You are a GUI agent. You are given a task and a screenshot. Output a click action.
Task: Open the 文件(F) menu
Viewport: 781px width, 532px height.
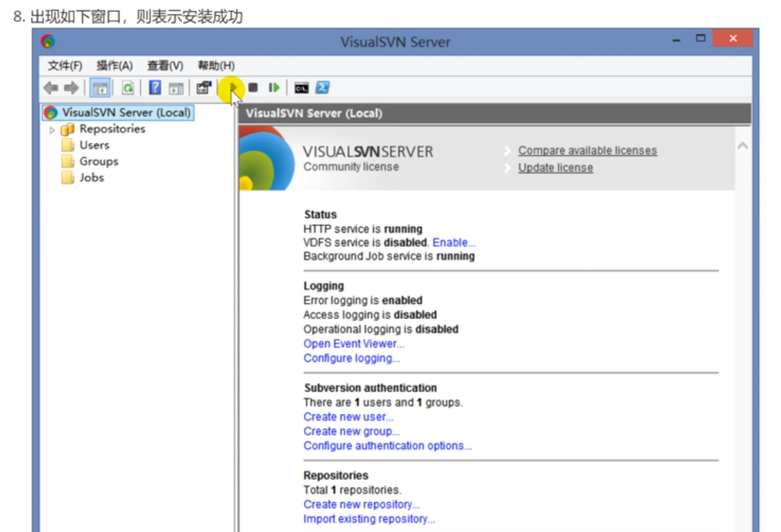(x=65, y=66)
